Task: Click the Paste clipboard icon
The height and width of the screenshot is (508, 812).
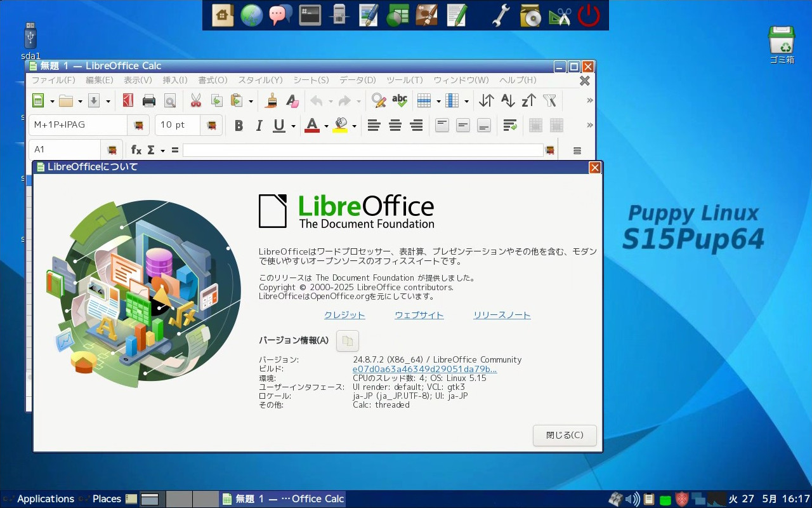Action: click(237, 100)
